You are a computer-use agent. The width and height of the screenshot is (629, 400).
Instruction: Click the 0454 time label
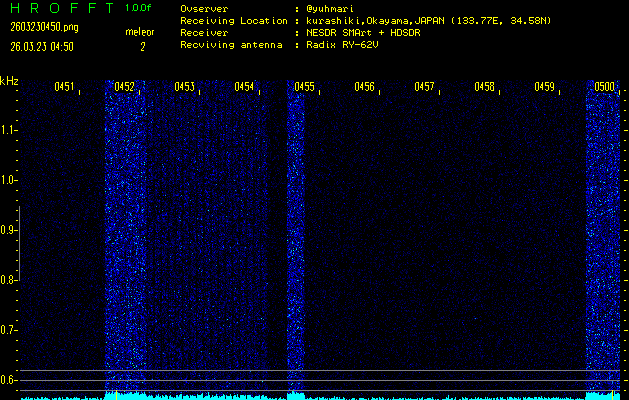point(244,87)
